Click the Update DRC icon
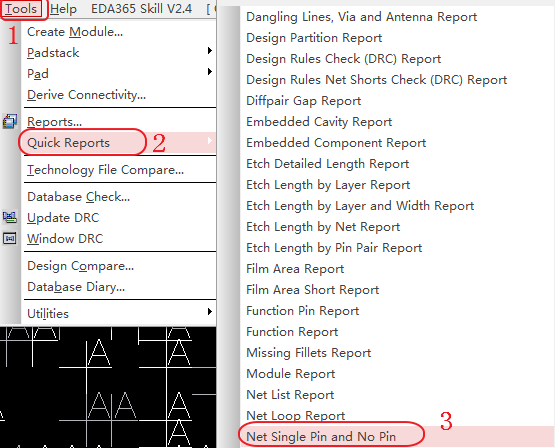This screenshot has width=555, height=448. click(10, 217)
